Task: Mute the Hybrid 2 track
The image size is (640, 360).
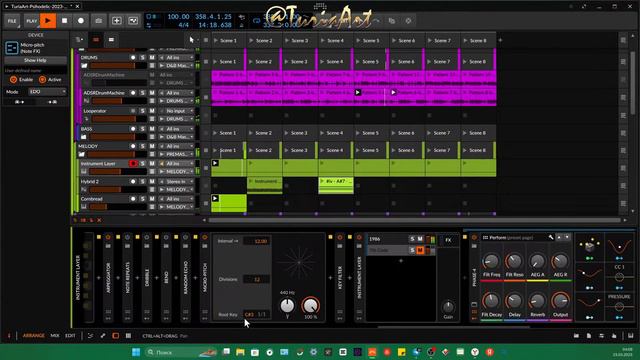Action: coord(152,182)
